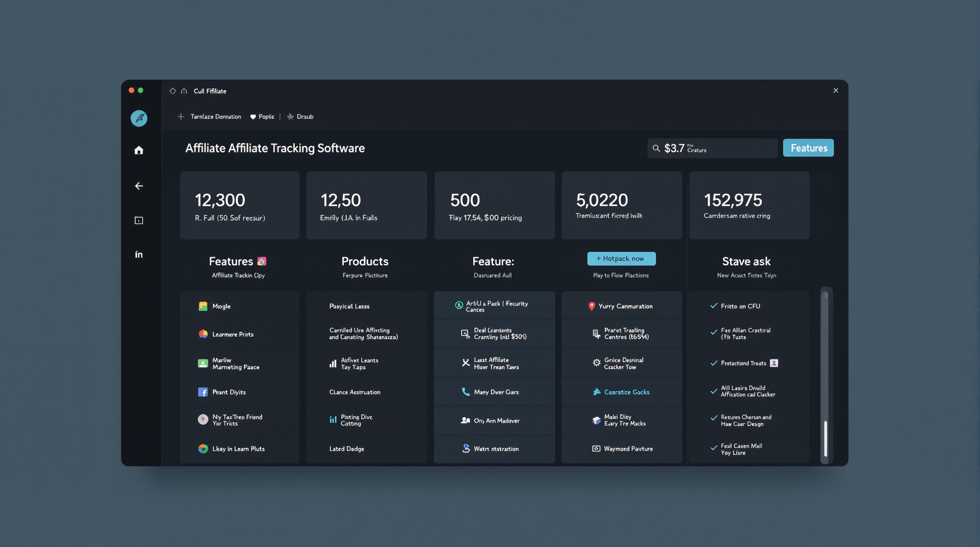Click the Learmere Prirts colorful icon
Screen dimensions: 980x547
point(203,334)
